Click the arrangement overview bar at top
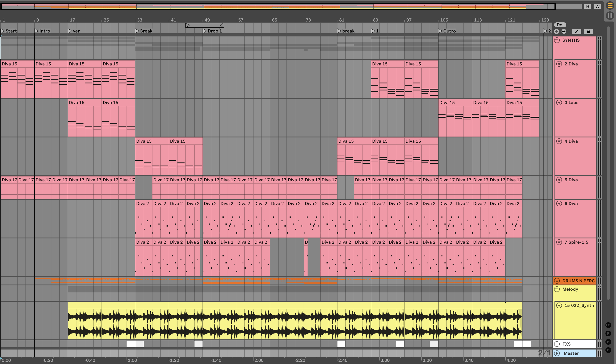The height and width of the screenshot is (364, 616). [x=277, y=7]
